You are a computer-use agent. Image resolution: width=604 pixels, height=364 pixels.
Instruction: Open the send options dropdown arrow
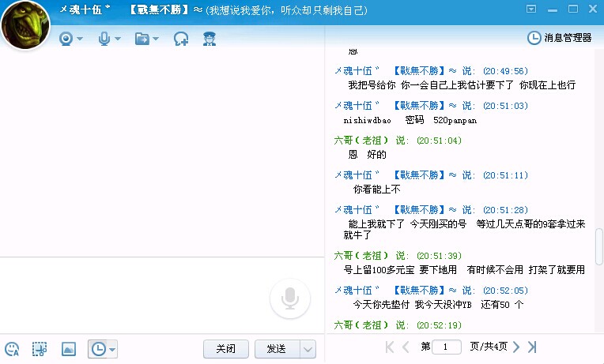point(308,348)
